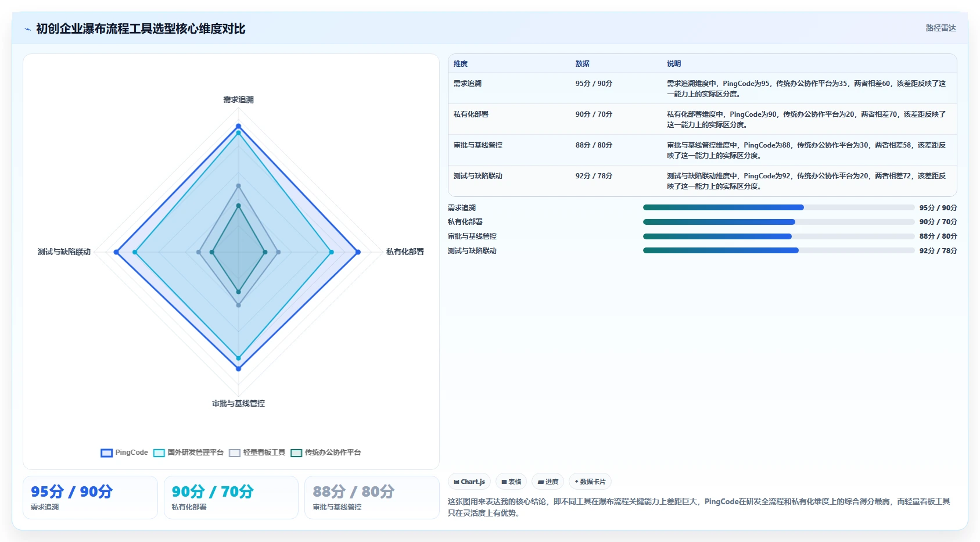The image size is (980, 542).
Task: Click the Chart.js tag chip
Action: click(x=469, y=482)
